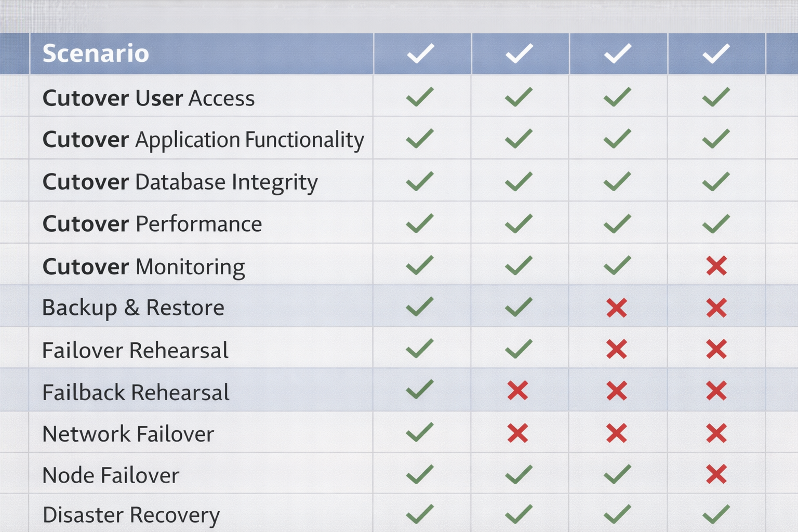This screenshot has width=798, height=532.
Task: Select the Scenario column header
Action: click(x=96, y=54)
